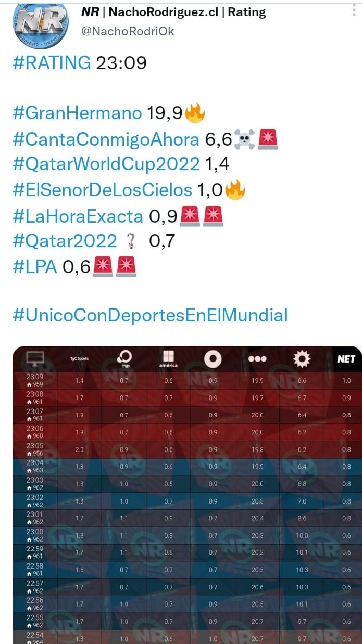
Task: Click the TVP channel logo
Action: coord(124,358)
